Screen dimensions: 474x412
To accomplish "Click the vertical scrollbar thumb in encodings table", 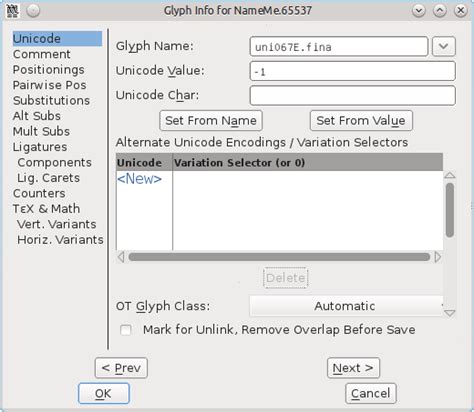I will (x=450, y=210).
